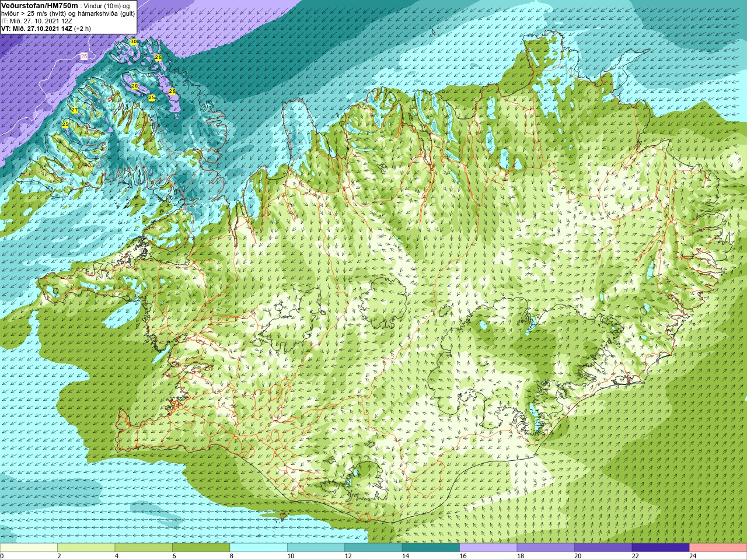The image size is (747, 560).
Task: Click the 4–6 m/s green legend swatch
Action: tap(144, 548)
